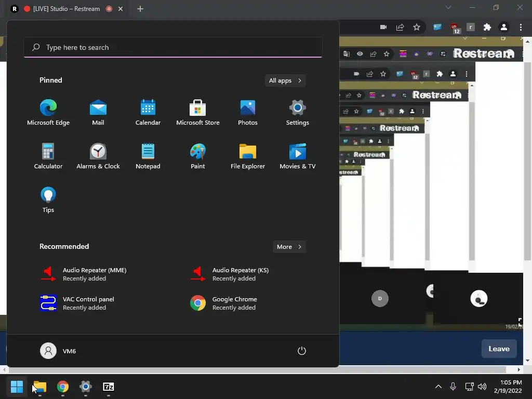Click the power button in the Start menu

[x=302, y=351]
